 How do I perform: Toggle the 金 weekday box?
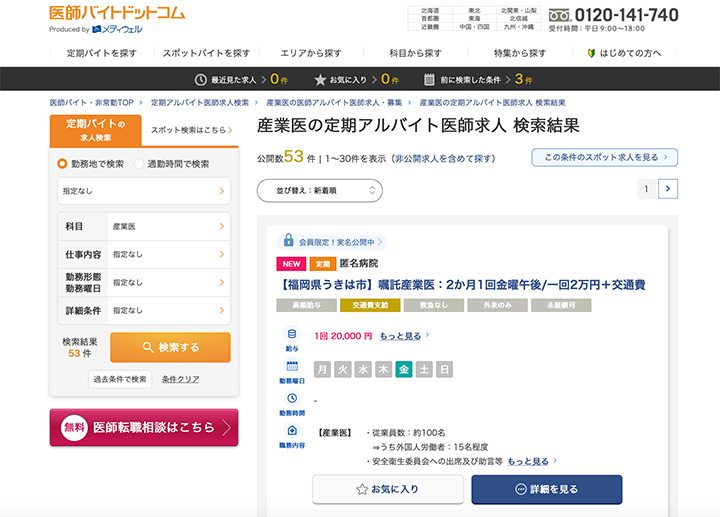tap(404, 369)
